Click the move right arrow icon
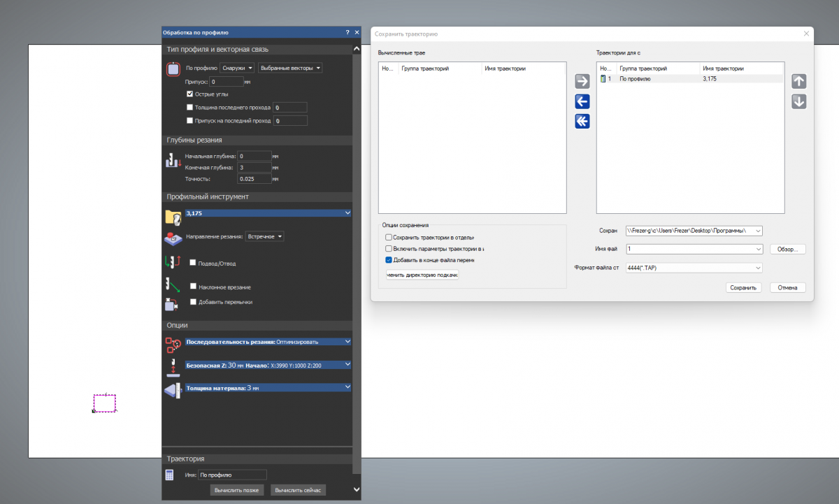The height and width of the screenshot is (504, 839). click(582, 82)
